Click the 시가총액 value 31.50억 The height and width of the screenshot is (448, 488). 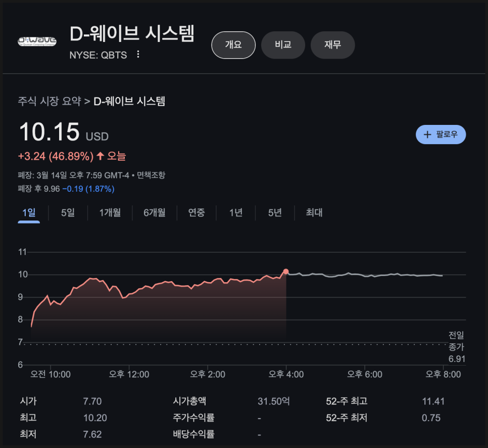click(x=274, y=401)
